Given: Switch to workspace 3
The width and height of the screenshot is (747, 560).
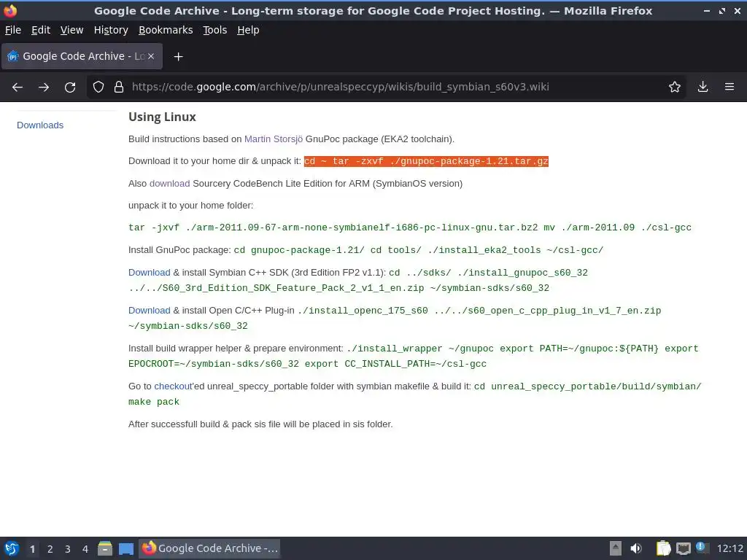Looking at the screenshot, I should (68, 549).
